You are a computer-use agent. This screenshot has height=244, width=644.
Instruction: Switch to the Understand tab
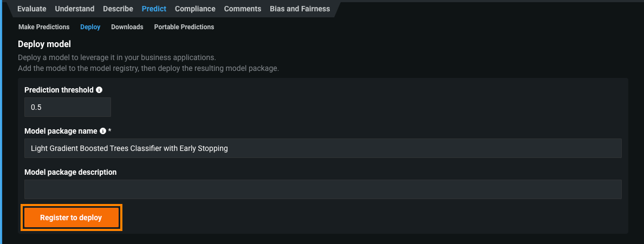pos(75,9)
